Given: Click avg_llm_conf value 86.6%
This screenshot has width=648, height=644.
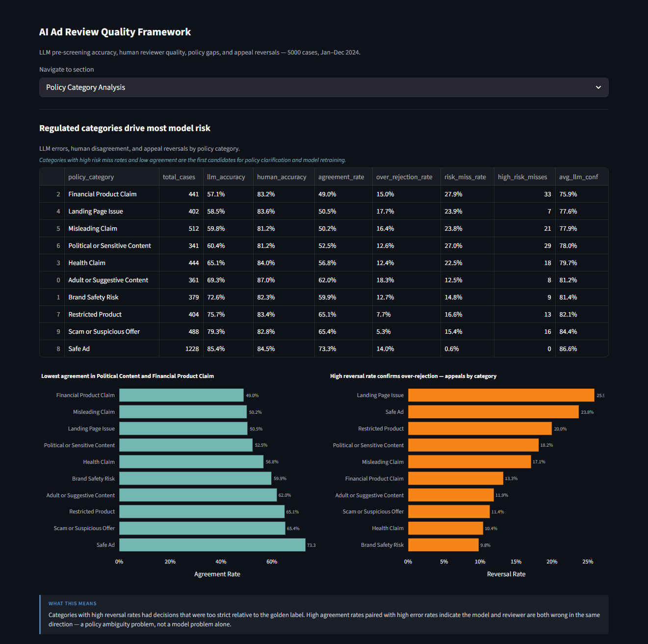Looking at the screenshot, I should (582, 349).
